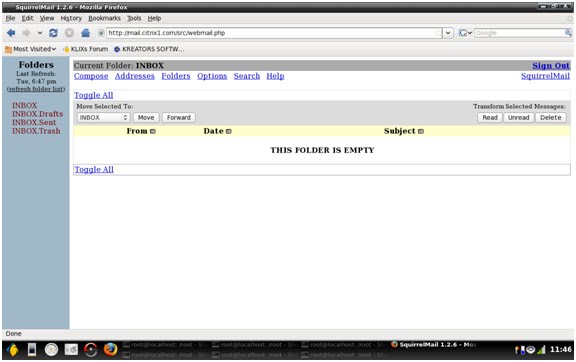Open the INBOX folder in the sidebar

(25, 105)
